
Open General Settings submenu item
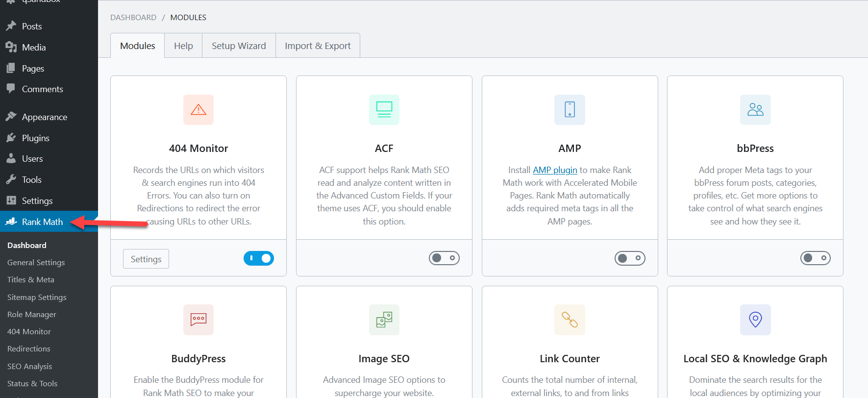[x=36, y=262]
